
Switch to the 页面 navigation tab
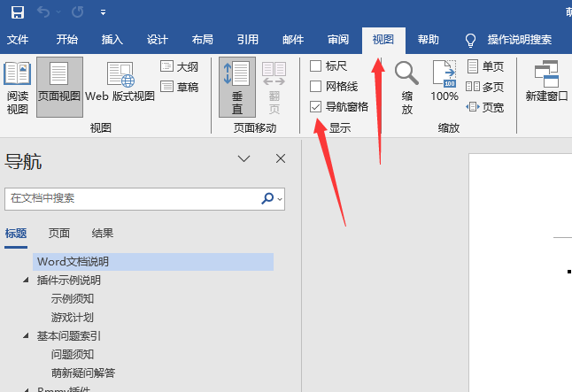59,234
